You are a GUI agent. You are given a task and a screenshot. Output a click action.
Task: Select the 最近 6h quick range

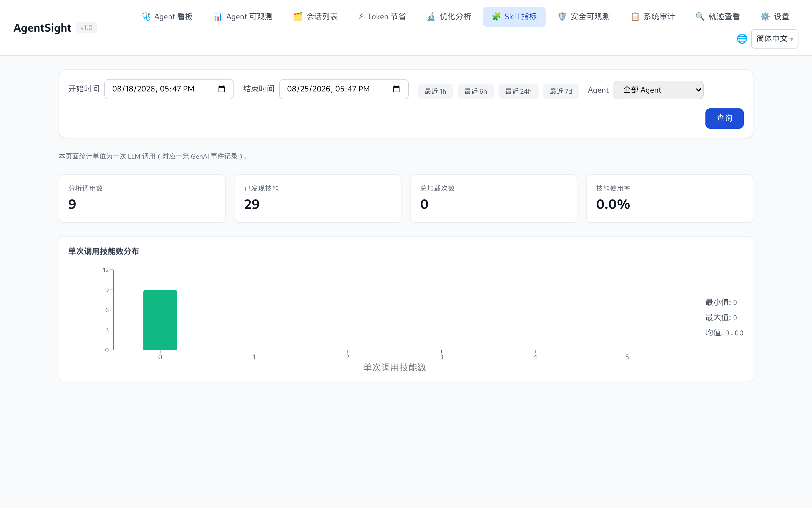[475, 91]
